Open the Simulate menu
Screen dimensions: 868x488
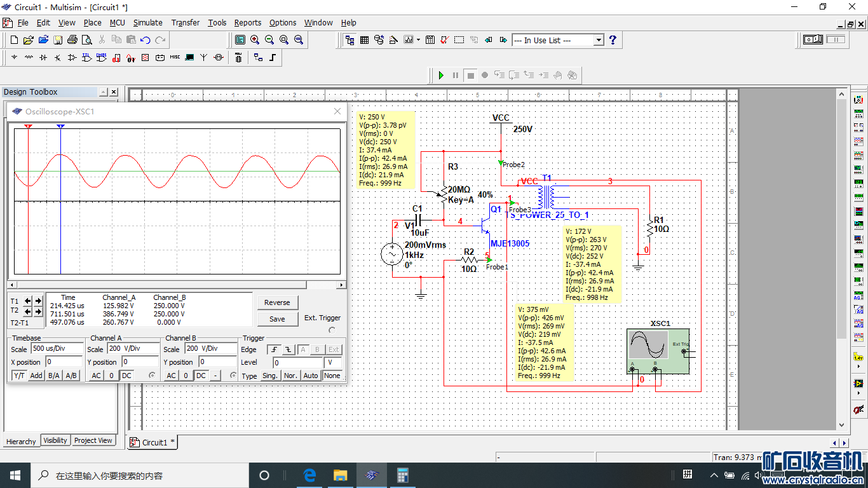[x=147, y=22]
